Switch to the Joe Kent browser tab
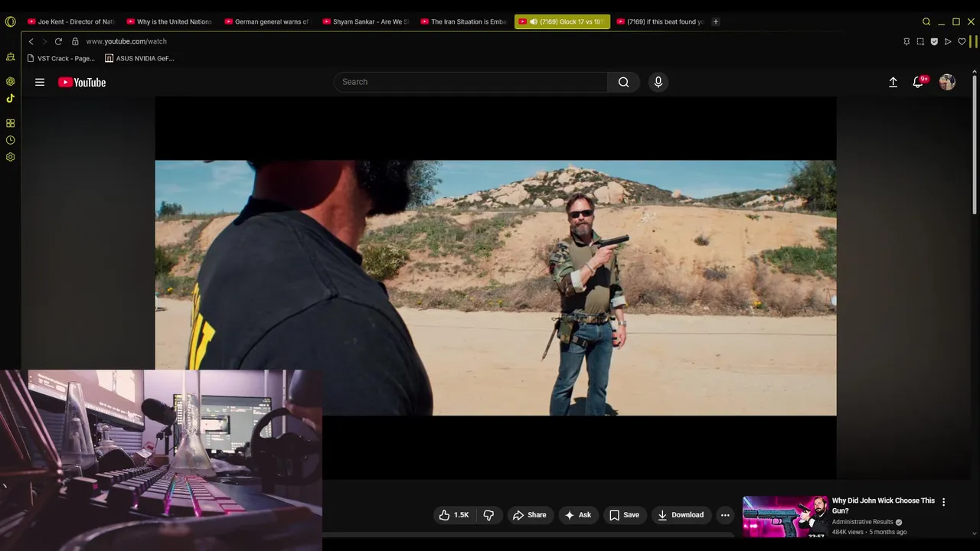Image resolution: width=980 pixels, height=551 pixels. click(x=70, y=21)
